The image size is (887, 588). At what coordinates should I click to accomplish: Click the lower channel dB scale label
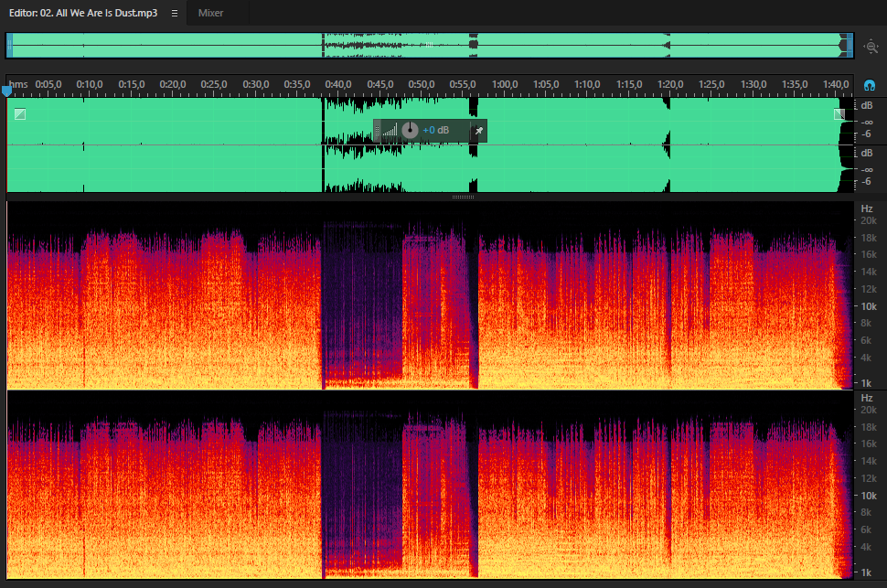click(867, 154)
